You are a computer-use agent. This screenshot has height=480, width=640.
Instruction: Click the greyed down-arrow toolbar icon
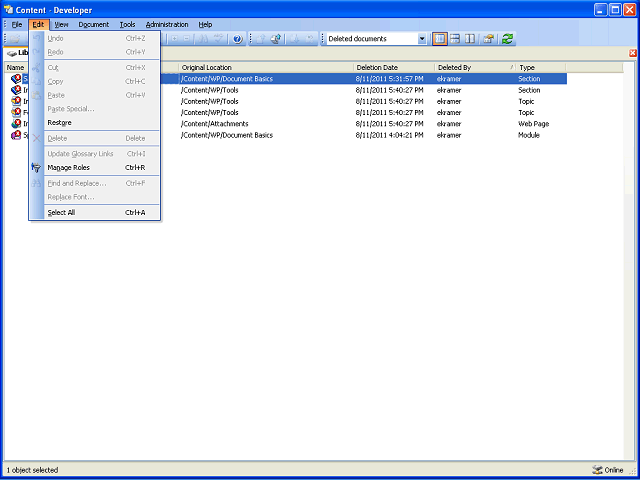296,39
